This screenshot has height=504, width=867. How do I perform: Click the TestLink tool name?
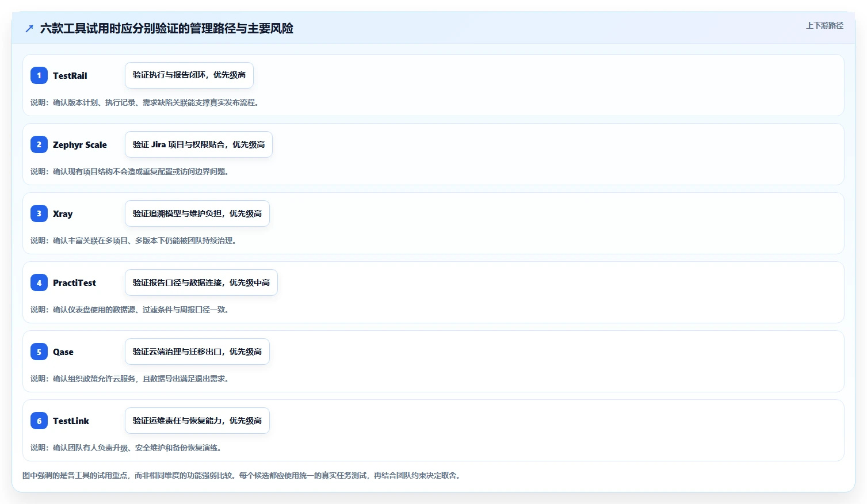pyautogui.click(x=71, y=421)
